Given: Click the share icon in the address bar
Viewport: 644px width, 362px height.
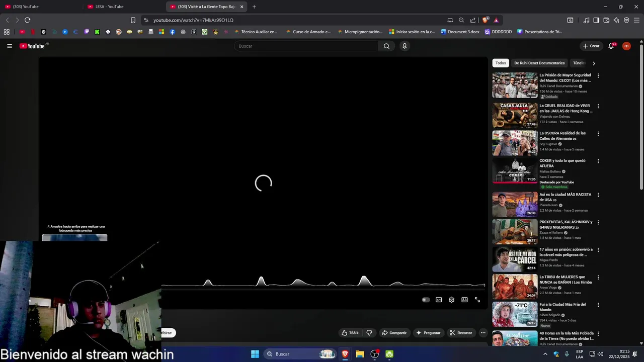Looking at the screenshot, I should [473, 20].
